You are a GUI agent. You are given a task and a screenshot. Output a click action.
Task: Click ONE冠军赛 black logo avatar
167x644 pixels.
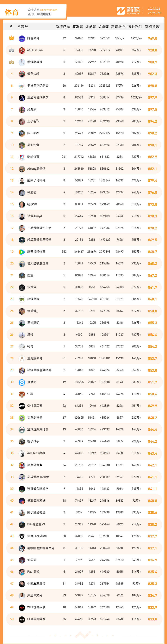point(22,406)
